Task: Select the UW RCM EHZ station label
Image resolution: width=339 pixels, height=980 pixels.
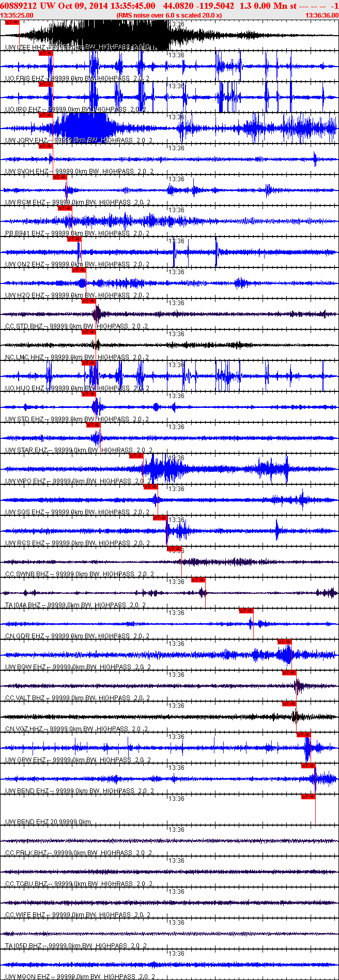Action: pyautogui.click(x=78, y=202)
